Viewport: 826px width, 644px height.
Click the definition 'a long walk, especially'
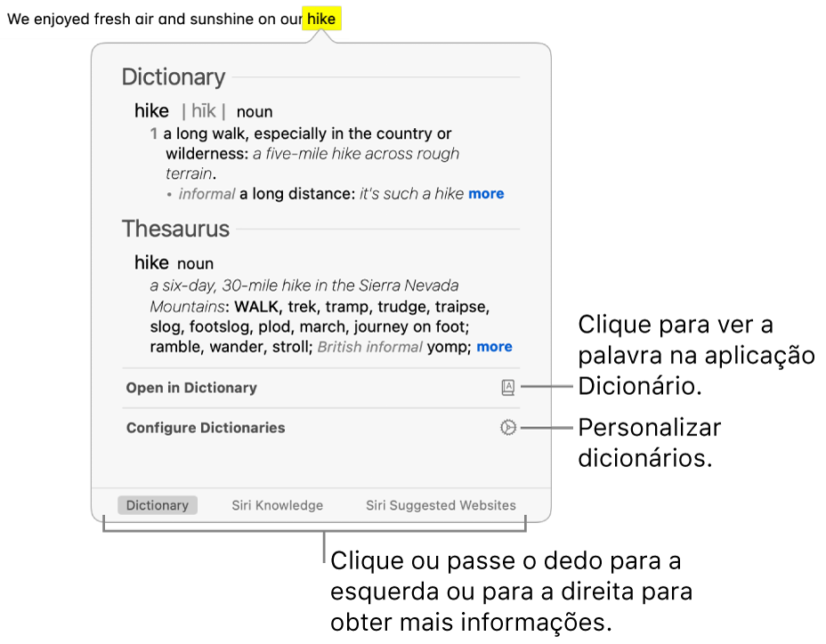[x=245, y=133]
